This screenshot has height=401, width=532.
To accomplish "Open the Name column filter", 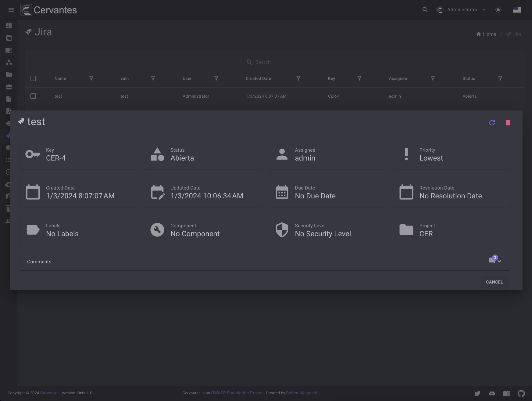I will pyautogui.click(x=91, y=78).
